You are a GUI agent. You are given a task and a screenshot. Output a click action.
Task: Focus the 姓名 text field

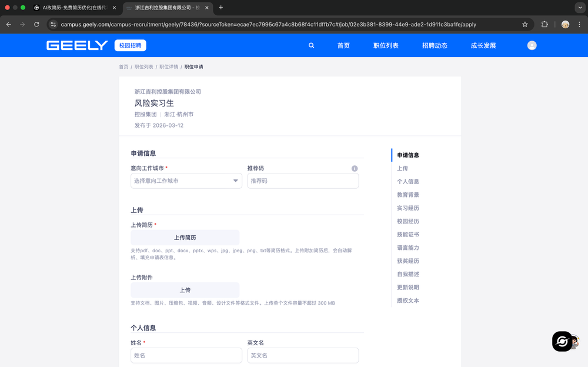[186, 355]
